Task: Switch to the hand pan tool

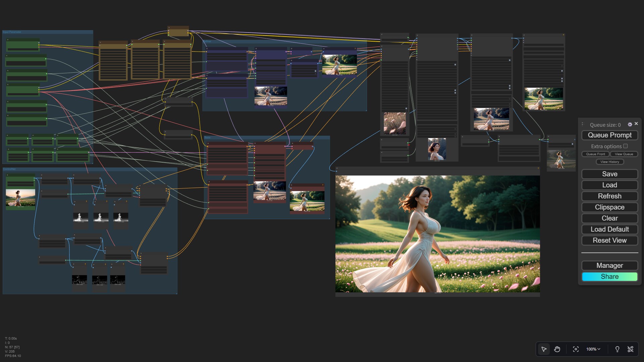Action: pos(557,349)
